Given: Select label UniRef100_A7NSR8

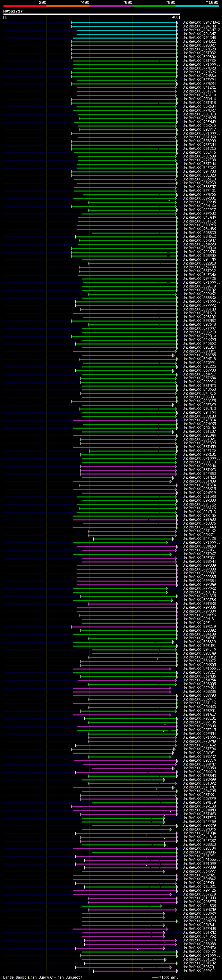Looking at the screenshot, I should (199, 68).
